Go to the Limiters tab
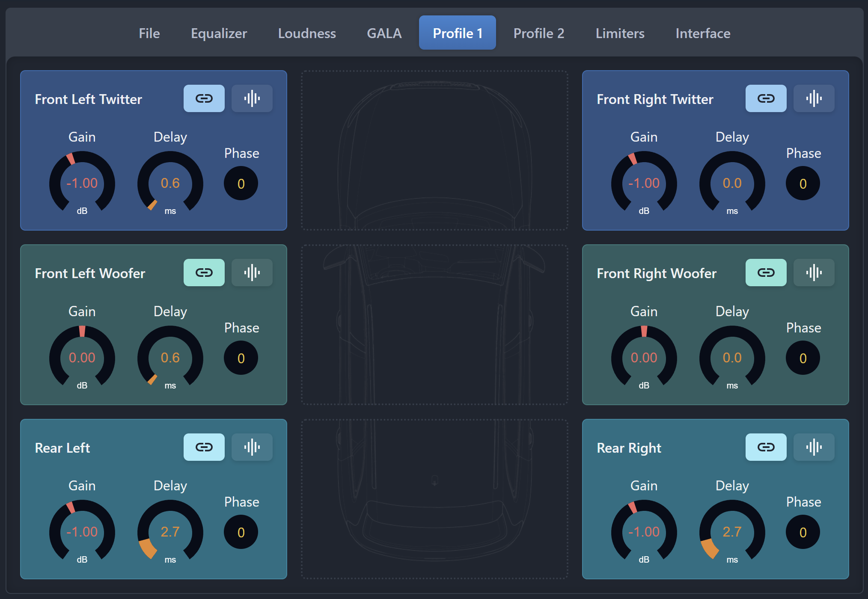Screen dimensions: 868x599 click(x=620, y=33)
